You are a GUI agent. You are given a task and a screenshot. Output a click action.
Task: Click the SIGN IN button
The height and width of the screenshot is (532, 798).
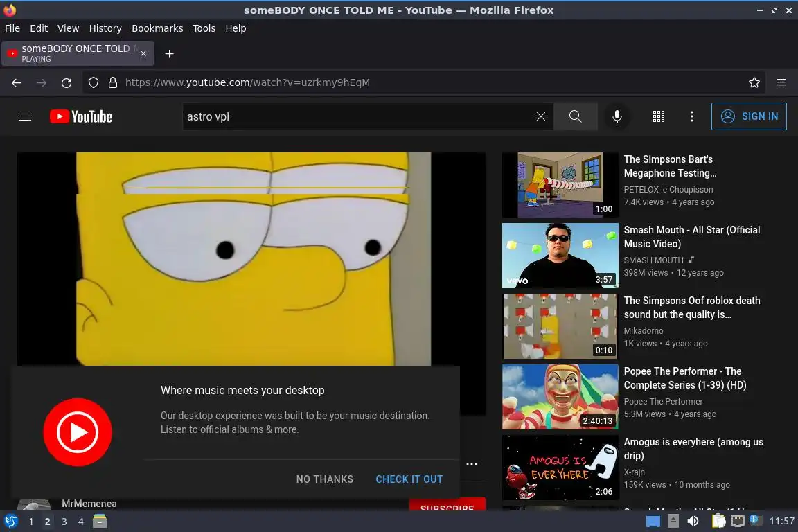click(x=749, y=116)
